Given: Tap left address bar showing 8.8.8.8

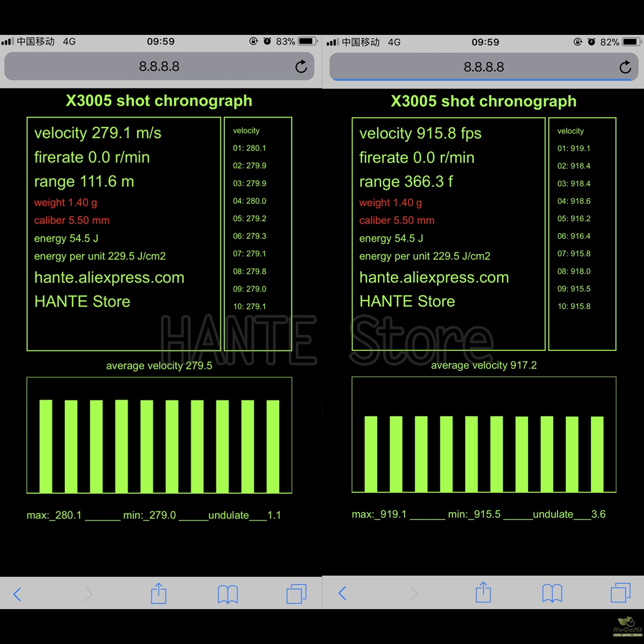Looking at the screenshot, I should [x=159, y=67].
